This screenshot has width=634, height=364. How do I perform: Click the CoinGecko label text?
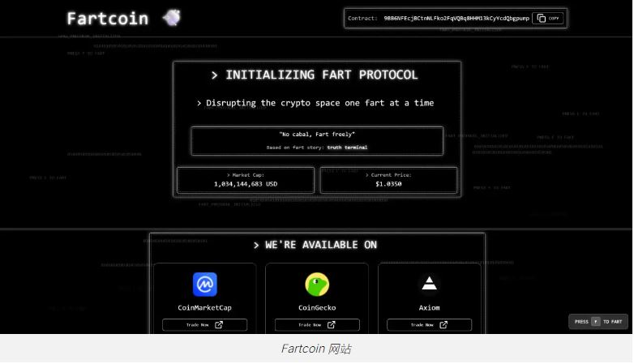(317, 308)
